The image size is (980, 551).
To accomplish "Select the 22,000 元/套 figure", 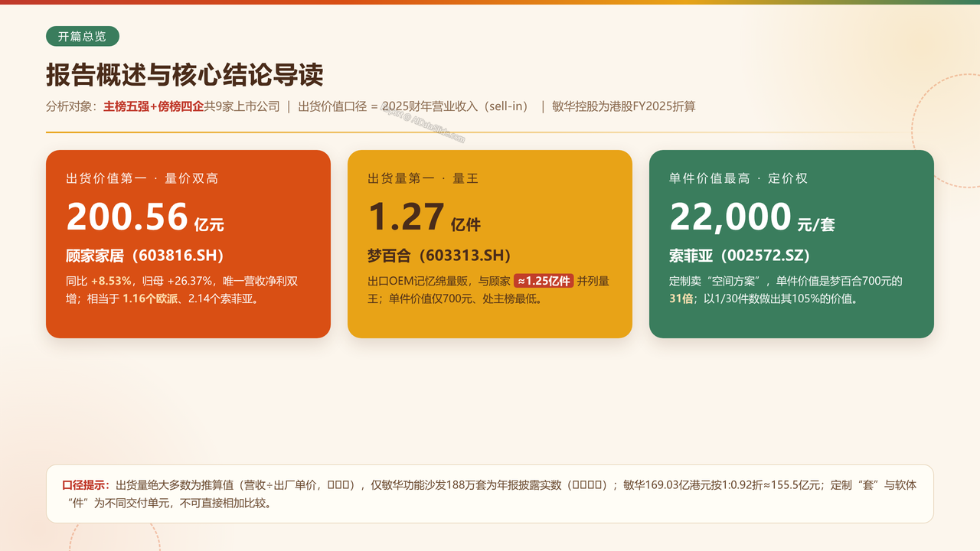I will (x=752, y=217).
